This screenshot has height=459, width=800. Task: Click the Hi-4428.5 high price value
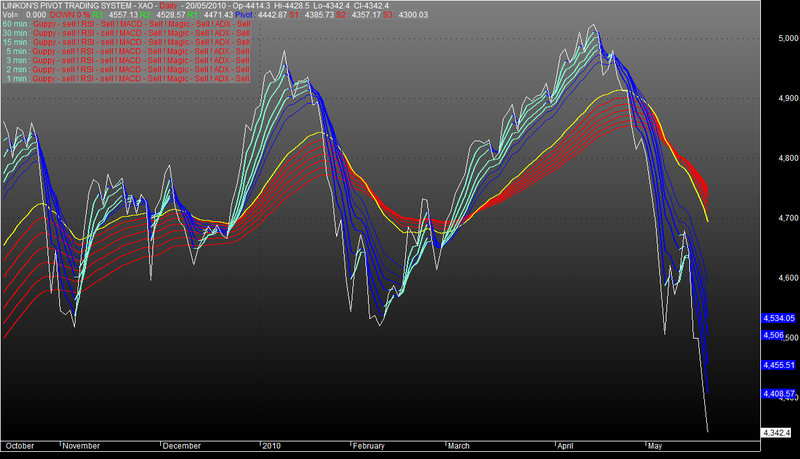point(291,6)
